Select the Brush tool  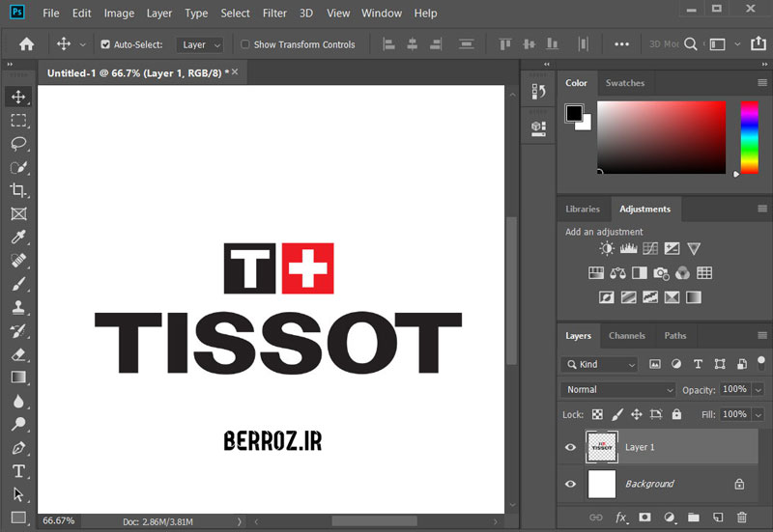point(18,284)
